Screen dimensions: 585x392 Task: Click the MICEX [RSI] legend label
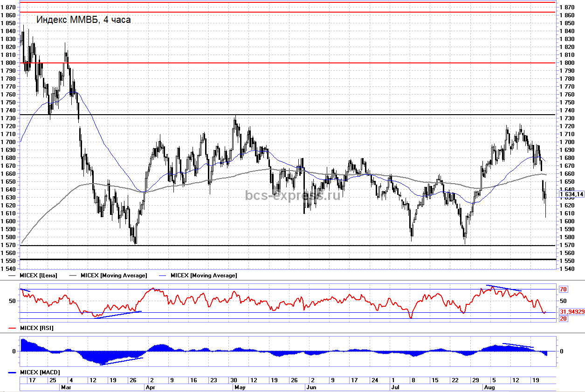click(36, 328)
